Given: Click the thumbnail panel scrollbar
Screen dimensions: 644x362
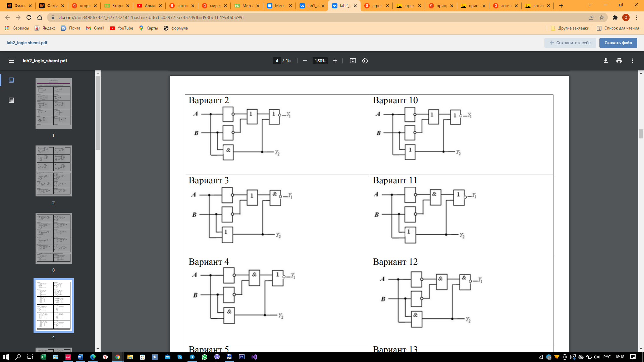Looking at the screenshot, I should pos(98,112).
